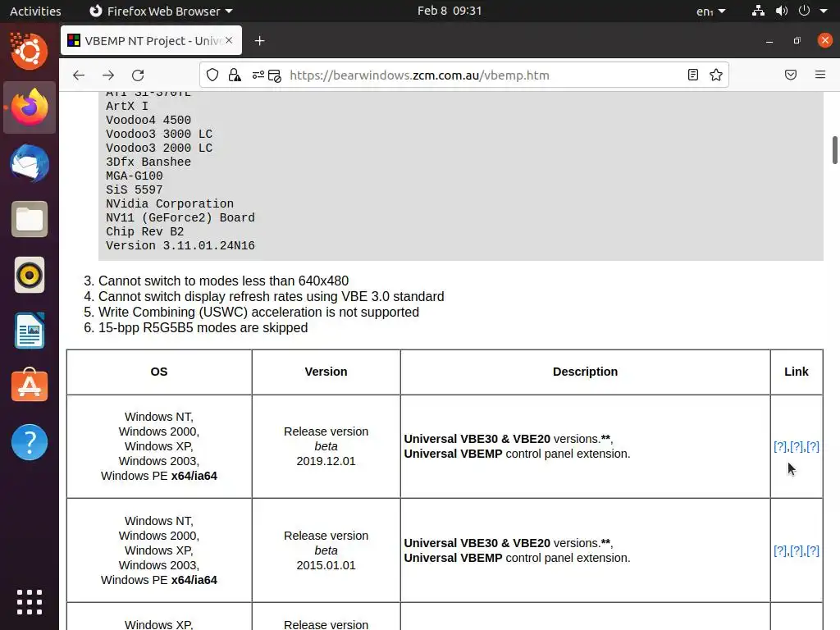Click the "3Dfx Banshee" line
This screenshot has height=630, width=840.
tap(148, 162)
